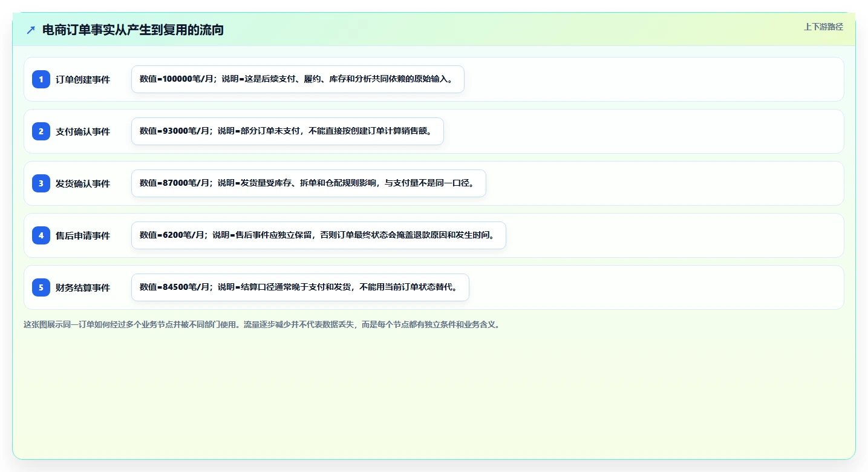Viewport: 868px width, 472px height.
Task: Click the arrow icon beside the title
Action: coord(31,30)
